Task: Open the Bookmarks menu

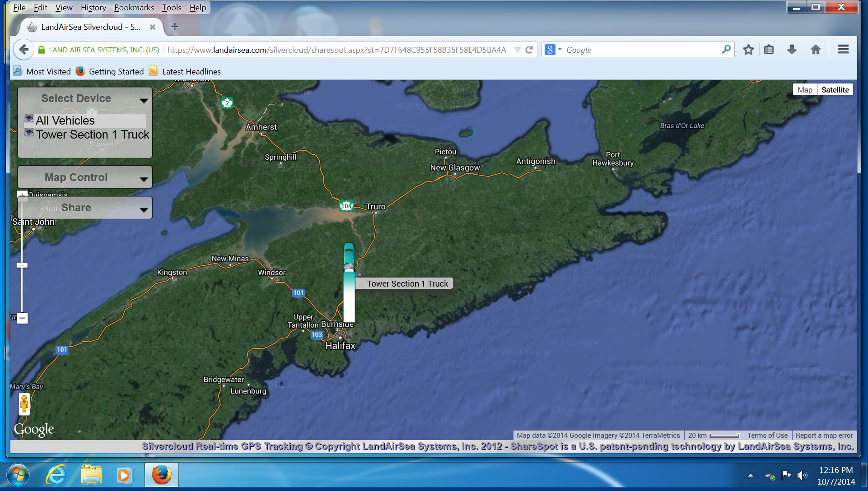Action: coord(134,8)
